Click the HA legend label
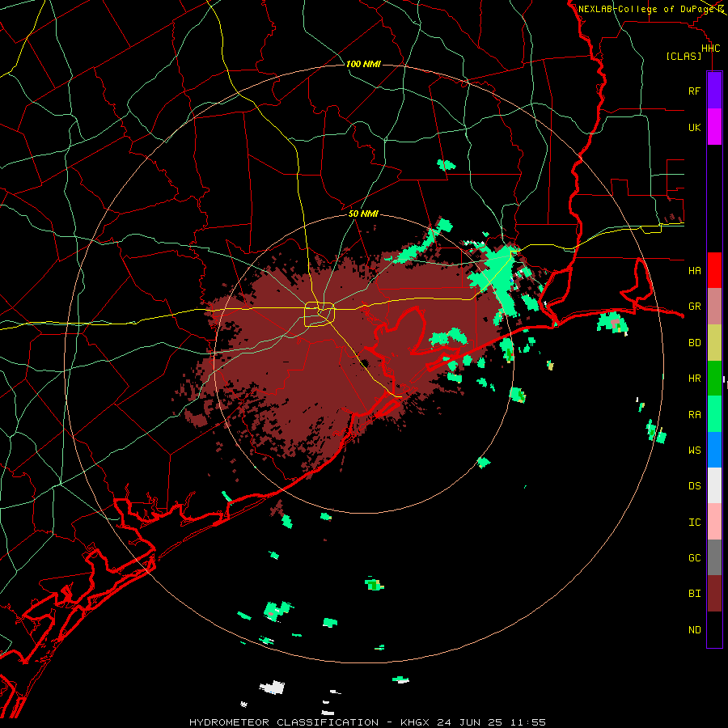This screenshot has height=728, width=728. point(694,270)
